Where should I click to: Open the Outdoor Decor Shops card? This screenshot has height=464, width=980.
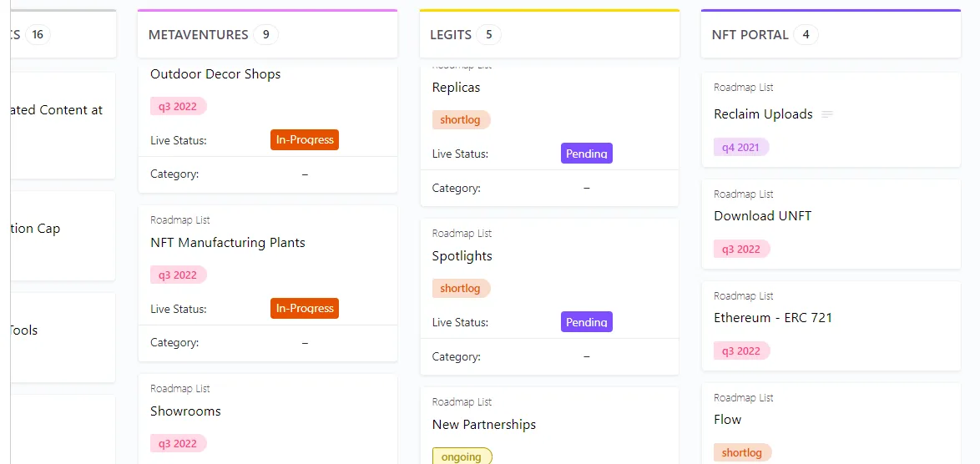coord(215,74)
